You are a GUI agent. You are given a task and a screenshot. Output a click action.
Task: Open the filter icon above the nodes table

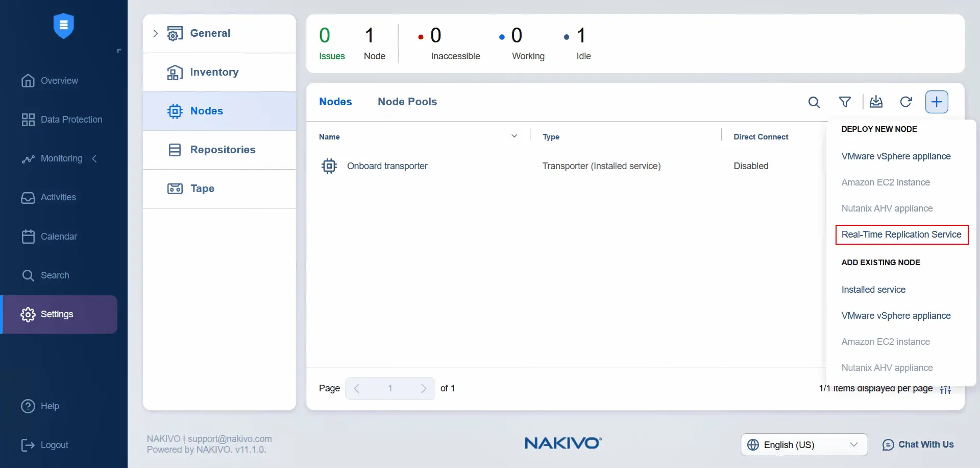(x=845, y=102)
